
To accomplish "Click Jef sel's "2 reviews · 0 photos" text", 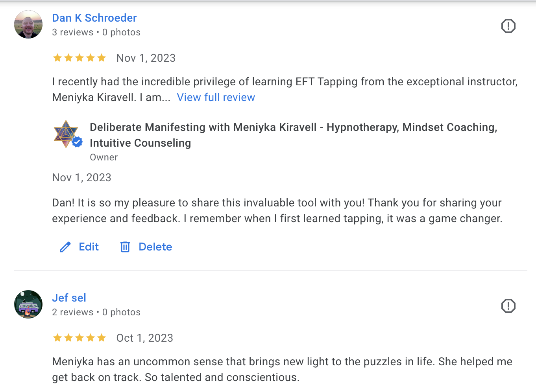I will (x=96, y=312).
